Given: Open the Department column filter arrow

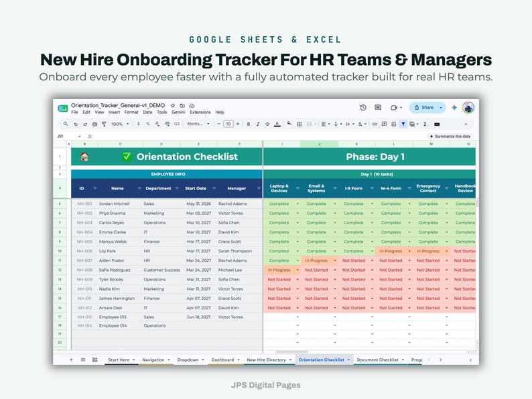Looking at the screenshot, I should click(177, 189).
